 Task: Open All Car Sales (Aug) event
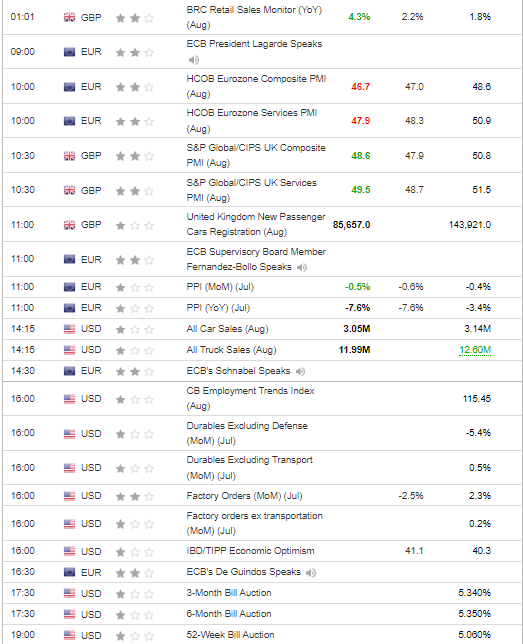pyautogui.click(x=227, y=329)
